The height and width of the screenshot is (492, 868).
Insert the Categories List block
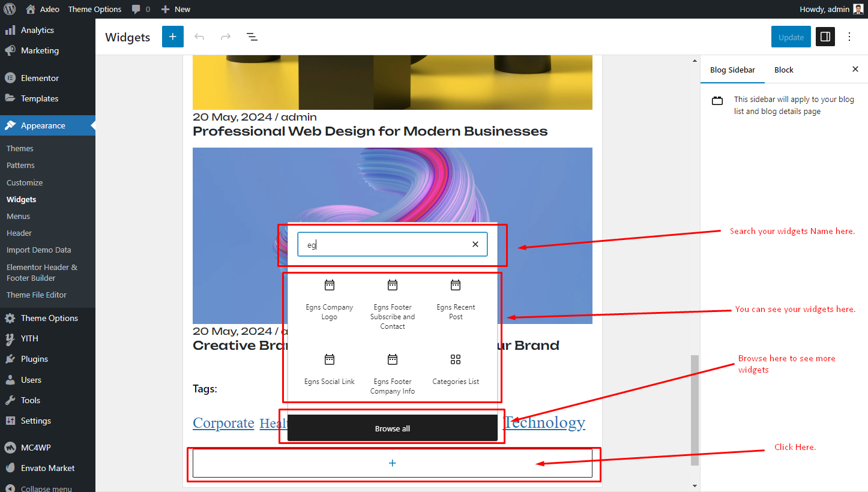(x=456, y=370)
